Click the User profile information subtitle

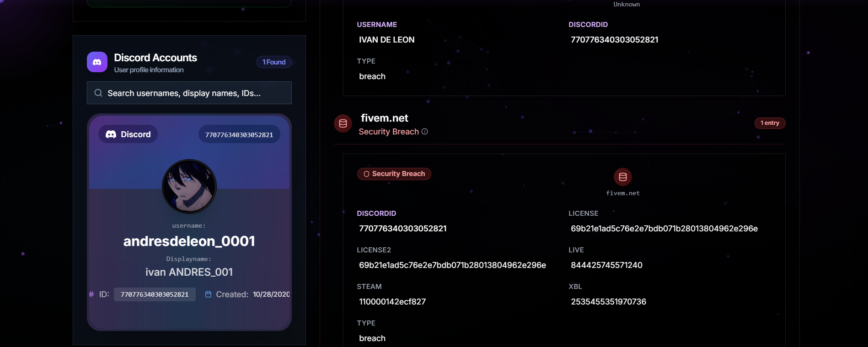click(x=149, y=70)
